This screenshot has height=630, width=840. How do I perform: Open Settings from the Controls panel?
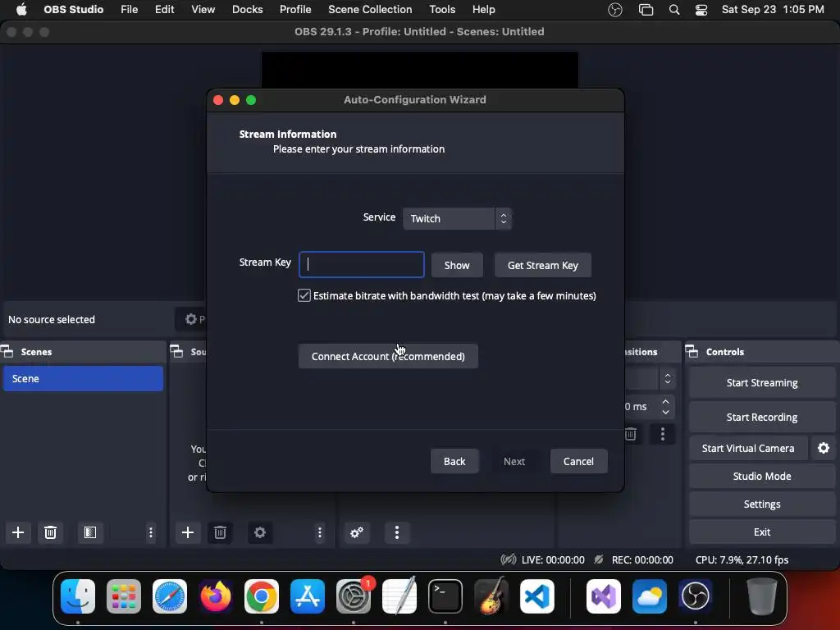pyautogui.click(x=762, y=504)
